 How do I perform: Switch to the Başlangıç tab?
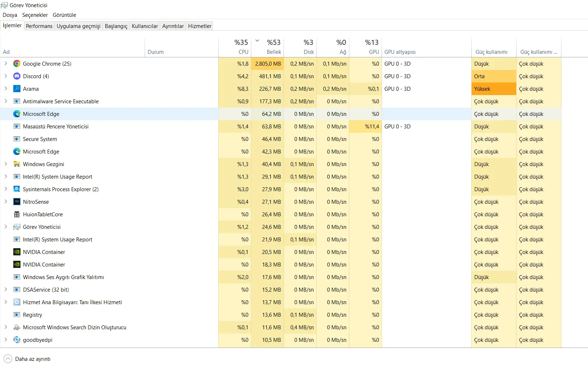tap(116, 26)
